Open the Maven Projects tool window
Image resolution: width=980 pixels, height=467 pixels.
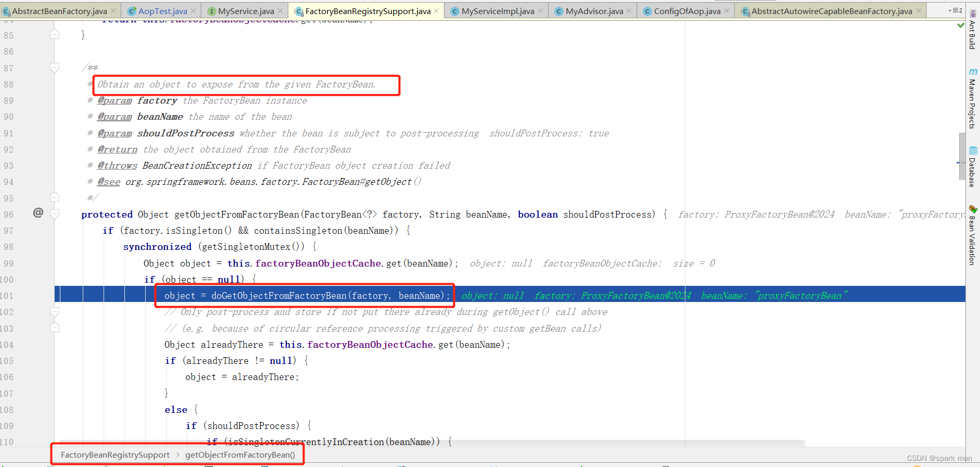tap(972, 99)
